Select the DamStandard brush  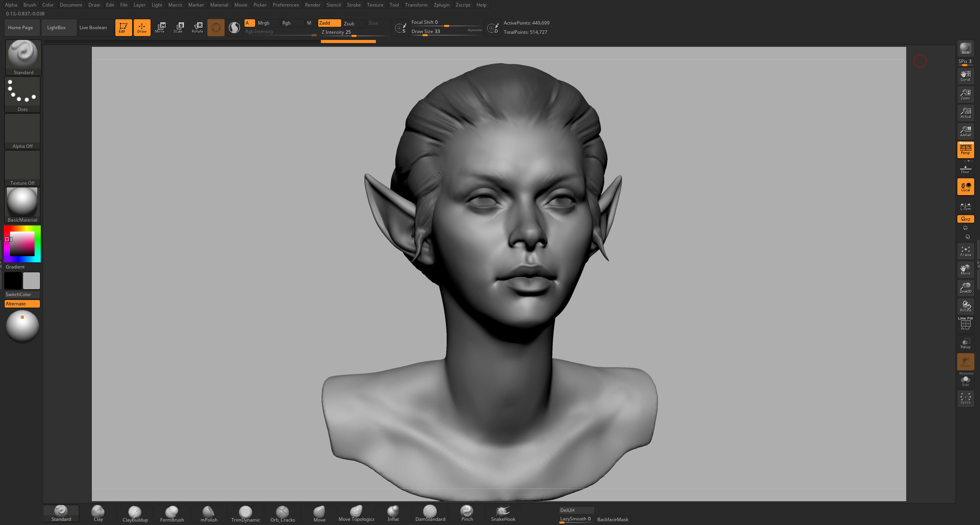coord(430,513)
